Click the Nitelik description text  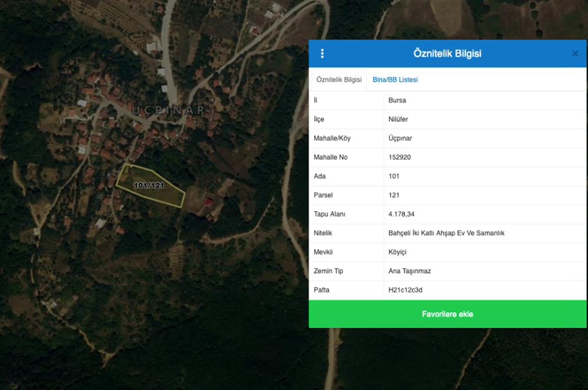coord(446,233)
